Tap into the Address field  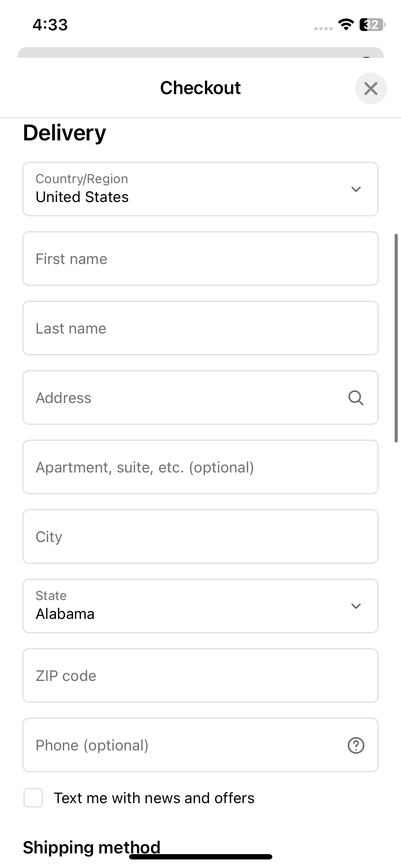[x=200, y=398]
